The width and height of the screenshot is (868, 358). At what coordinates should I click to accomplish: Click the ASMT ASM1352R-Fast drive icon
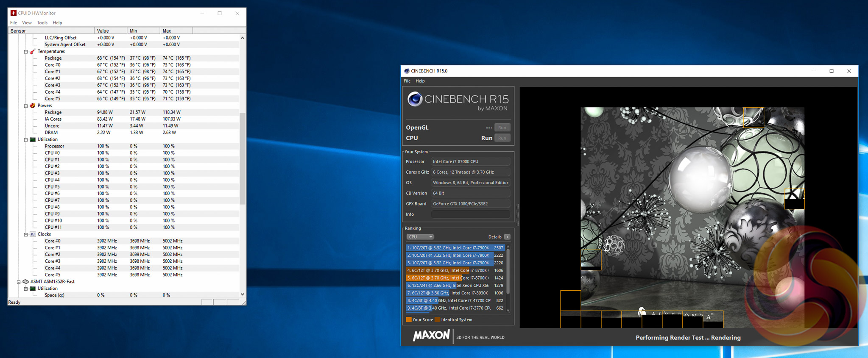point(25,282)
